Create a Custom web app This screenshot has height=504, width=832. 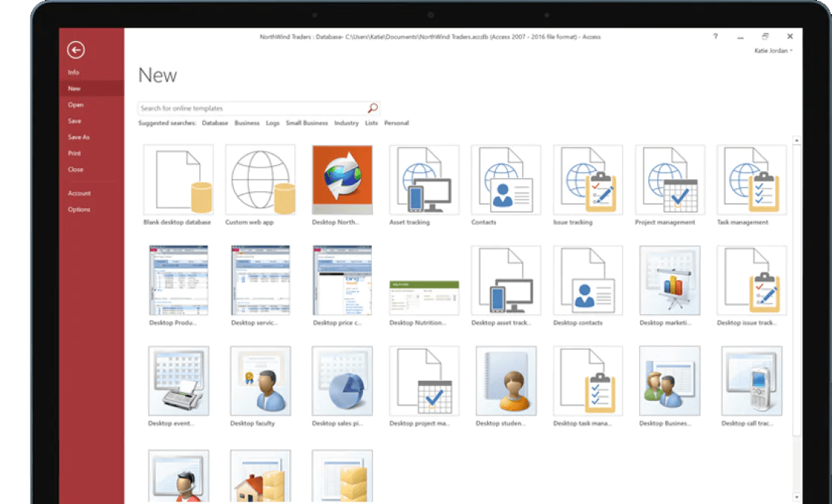(x=260, y=179)
